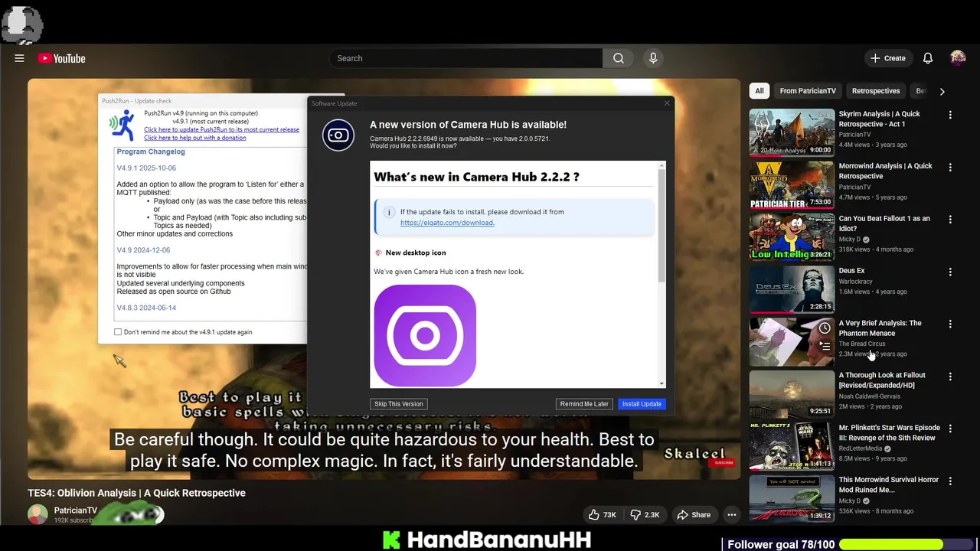
Task: Click Remind Me Later button
Action: click(584, 404)
